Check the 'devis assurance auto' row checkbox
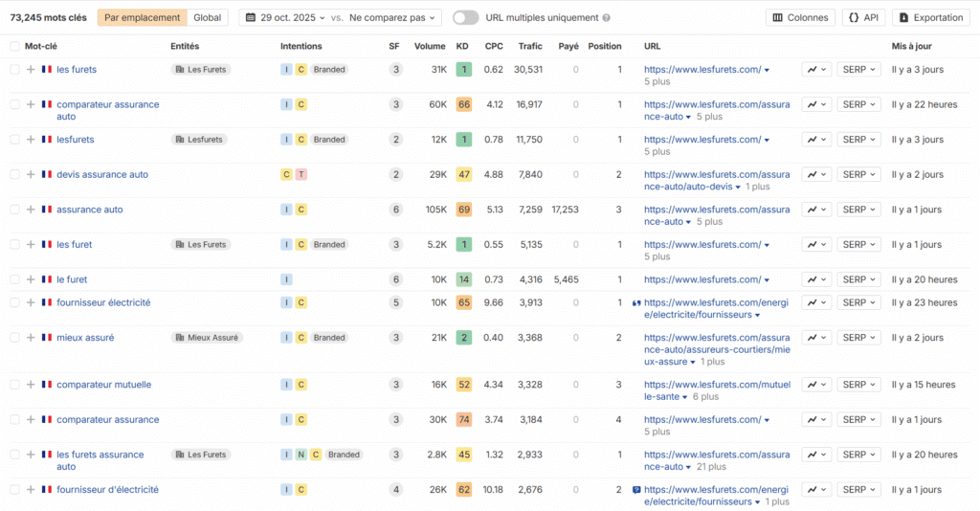Screen dimensions: 980x511 (x=14, y=174)
